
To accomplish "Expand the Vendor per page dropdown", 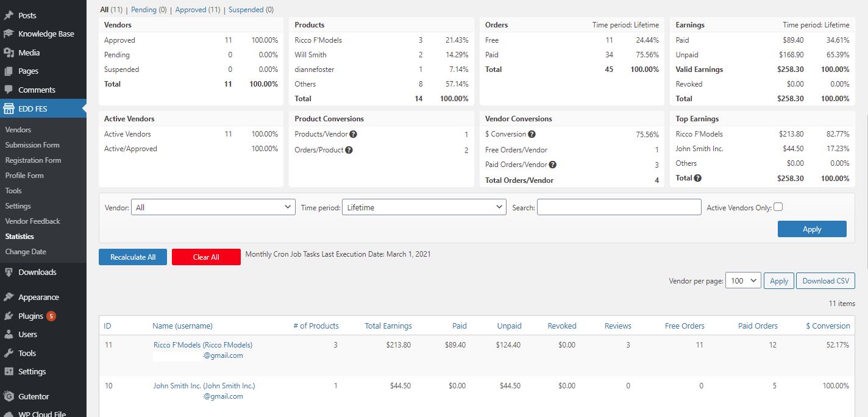I will (x=743, y=280).
